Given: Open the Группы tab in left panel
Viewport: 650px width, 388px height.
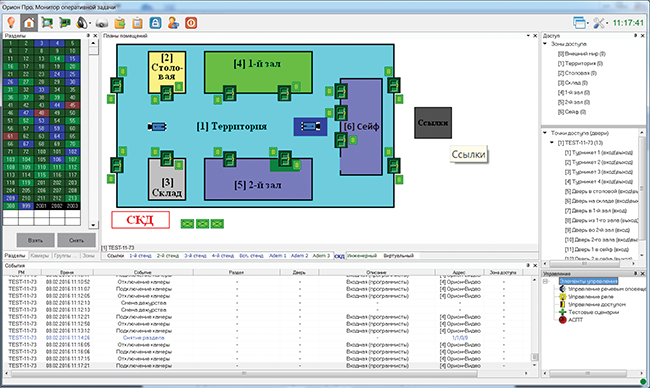Looking at the screenshot, I should coord(65,256).
